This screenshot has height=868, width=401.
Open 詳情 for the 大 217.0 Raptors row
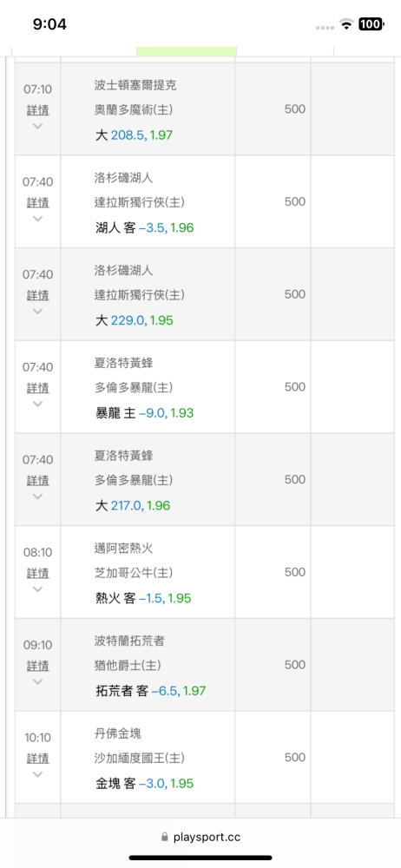[37, 480]
